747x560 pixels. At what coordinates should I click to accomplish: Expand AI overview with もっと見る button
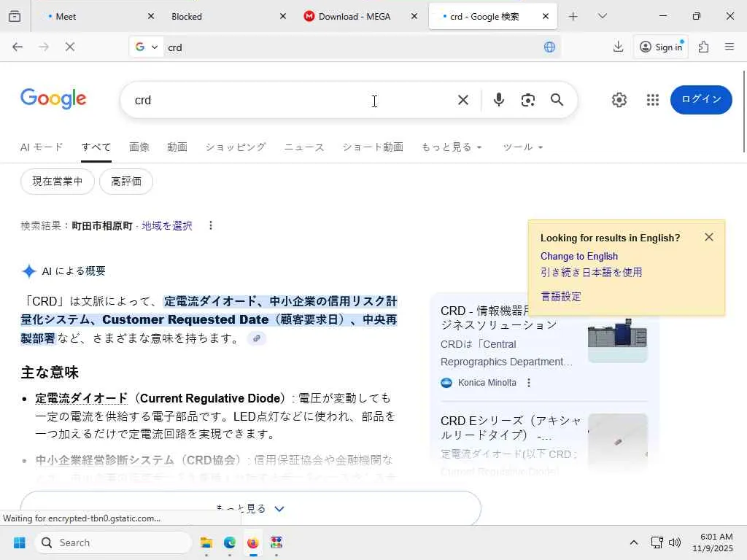(251, 508)
